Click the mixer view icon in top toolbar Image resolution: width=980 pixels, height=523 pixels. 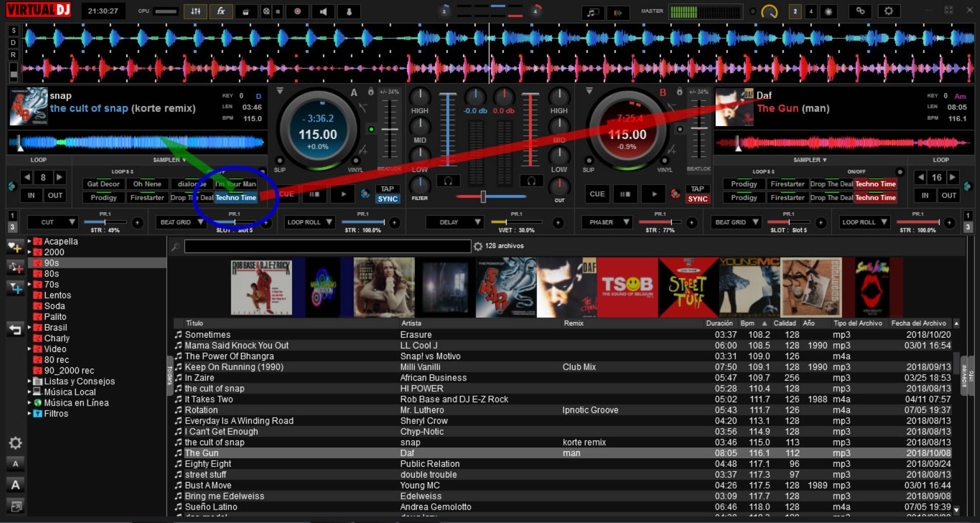(x=195, y=11)
